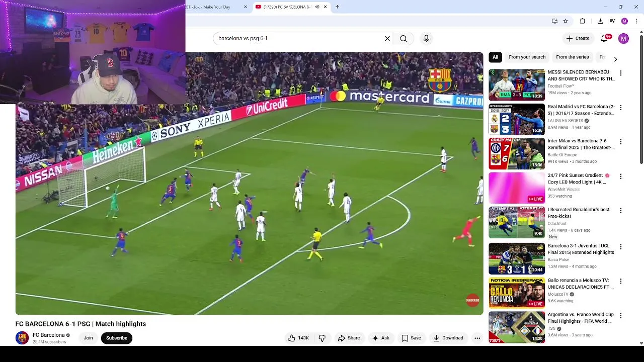Open the Chrome profile avatar
The height and width of the screenshot is (362, 644).
624,21
